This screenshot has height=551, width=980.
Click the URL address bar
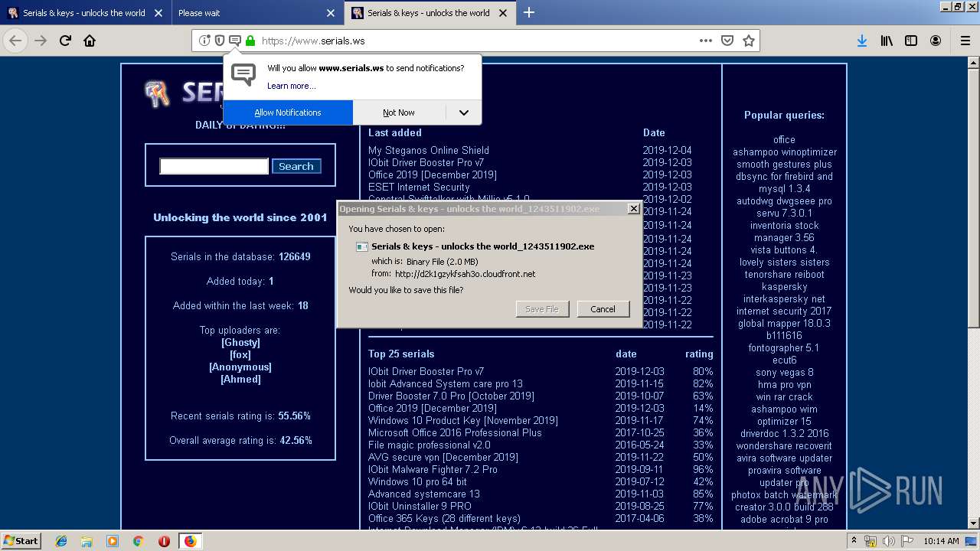[475, 41]
